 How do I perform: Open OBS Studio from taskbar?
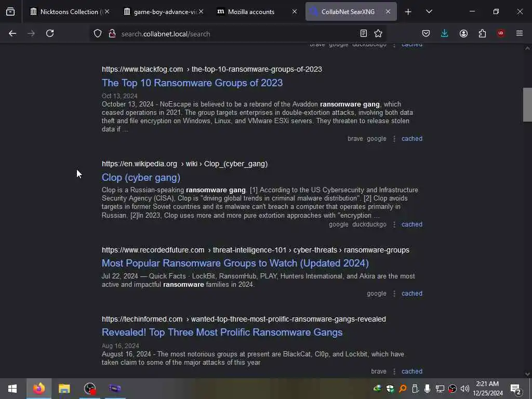(90, 389)
